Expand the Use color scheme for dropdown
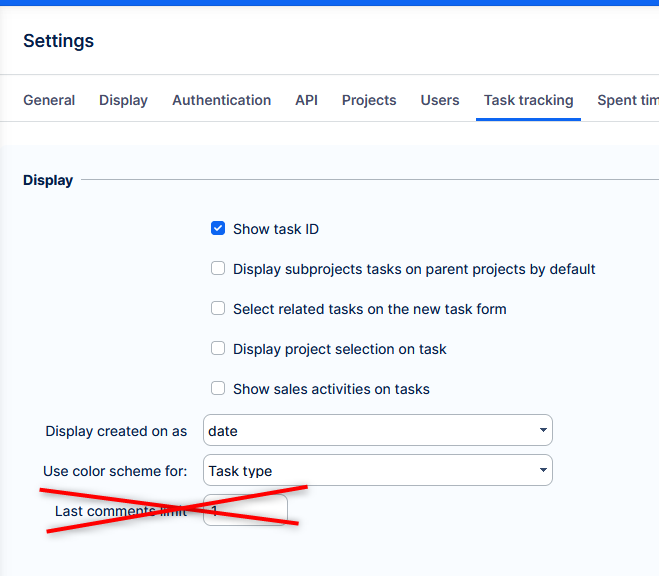 point(377,471)
